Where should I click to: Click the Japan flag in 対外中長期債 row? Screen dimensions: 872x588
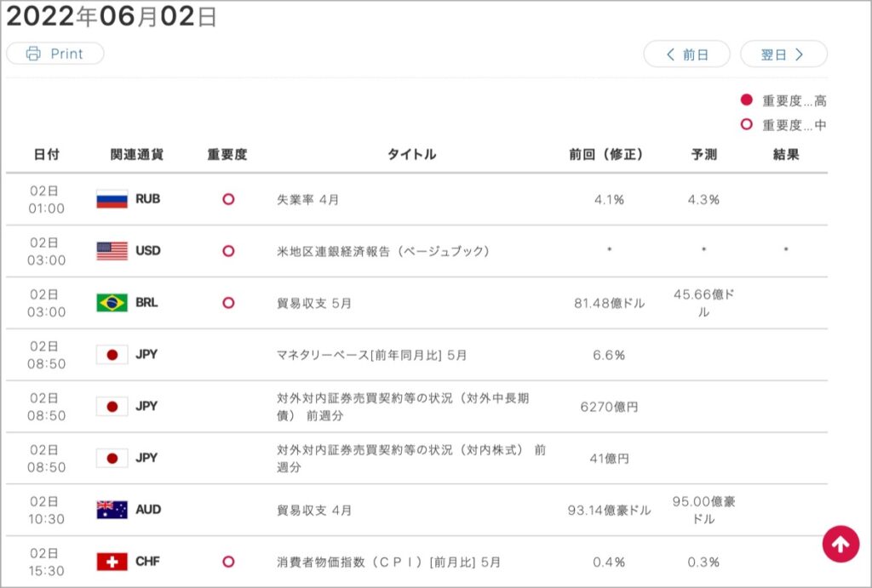pos(112,406)
